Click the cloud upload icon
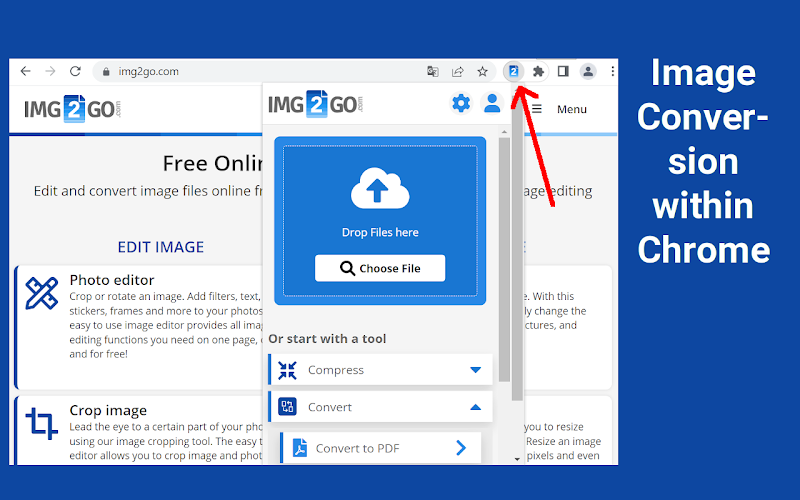This screenshot has height=500, width=800. 380,188
